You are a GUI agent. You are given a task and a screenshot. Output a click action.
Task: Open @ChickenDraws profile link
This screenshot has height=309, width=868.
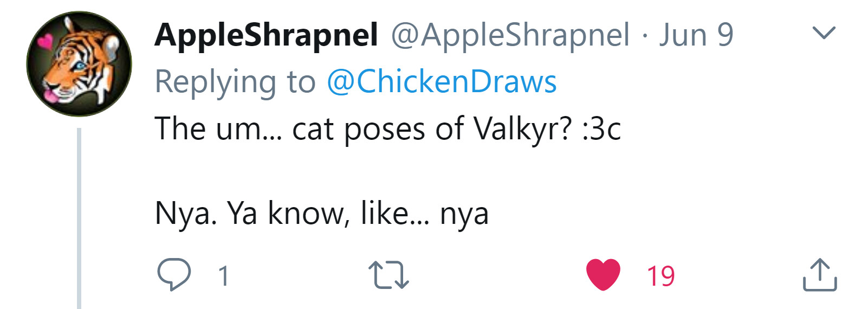(x=442, y=82)
